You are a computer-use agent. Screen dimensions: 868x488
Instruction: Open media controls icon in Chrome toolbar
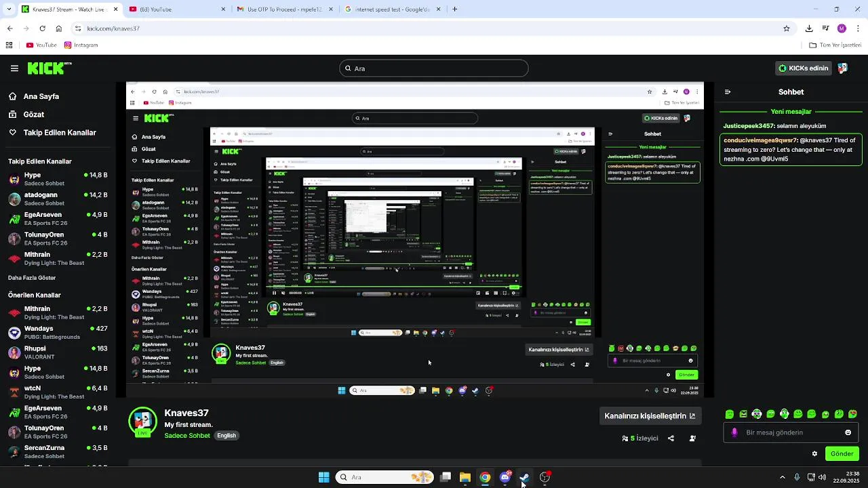825,28
